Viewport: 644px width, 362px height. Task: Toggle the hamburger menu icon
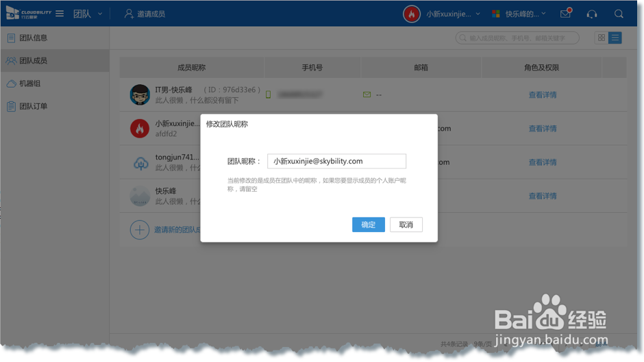coord(60,14)
